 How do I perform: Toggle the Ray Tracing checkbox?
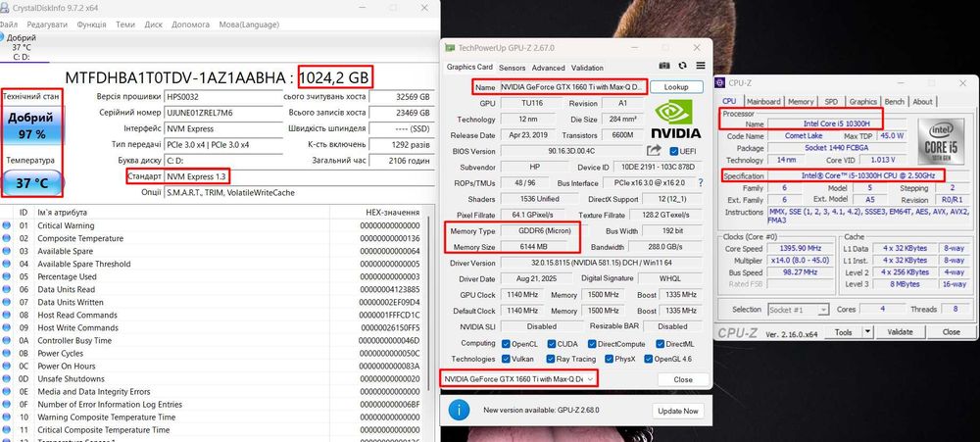[x=551, y=359]
